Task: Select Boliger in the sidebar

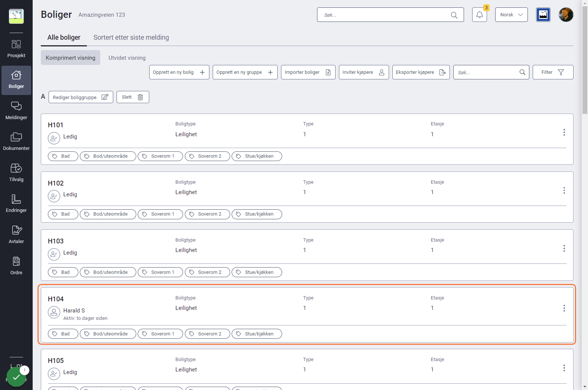Action: (16, 80)
